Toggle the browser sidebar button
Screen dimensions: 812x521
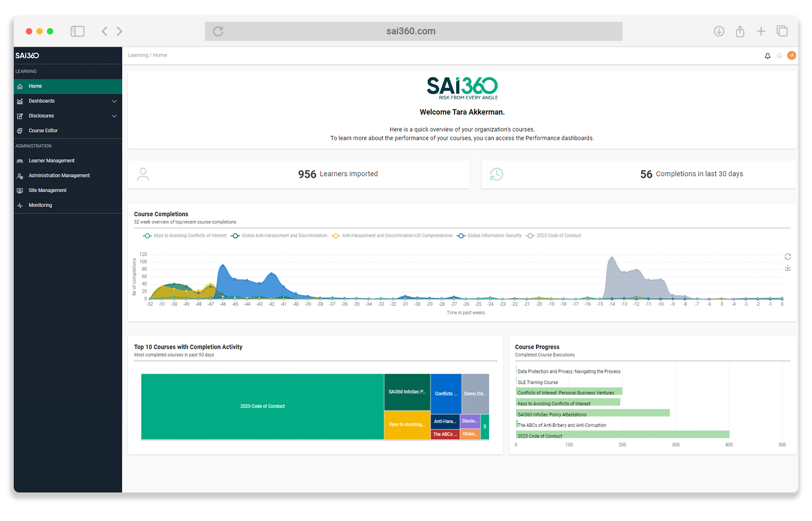[x=78, y=31]
